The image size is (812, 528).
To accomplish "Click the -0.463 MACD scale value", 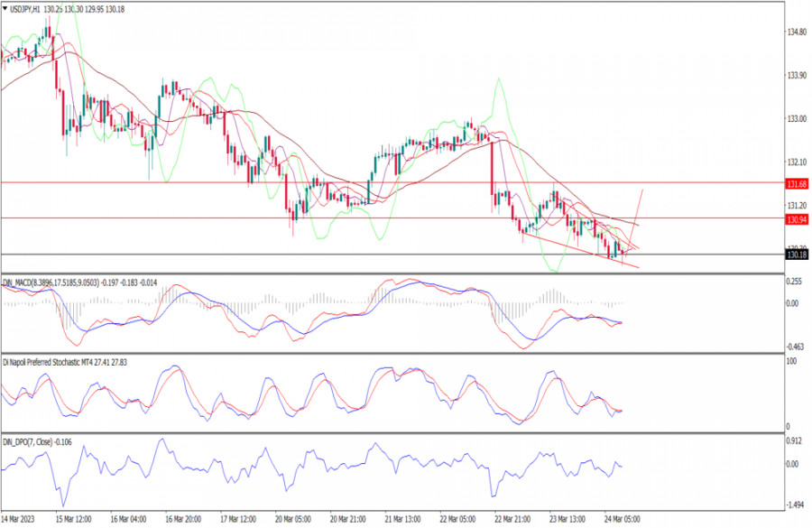I will tap(795, 347).
